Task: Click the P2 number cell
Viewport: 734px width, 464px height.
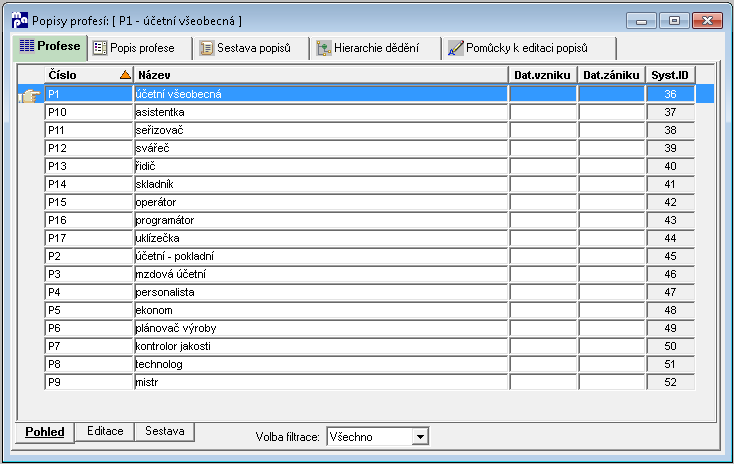Action: (x=89, y=256)
